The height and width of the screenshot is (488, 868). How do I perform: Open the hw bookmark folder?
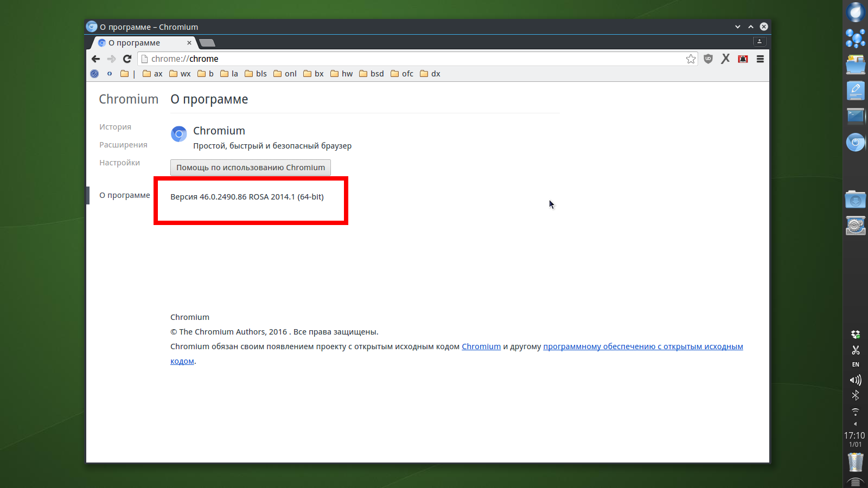[341, 74]
